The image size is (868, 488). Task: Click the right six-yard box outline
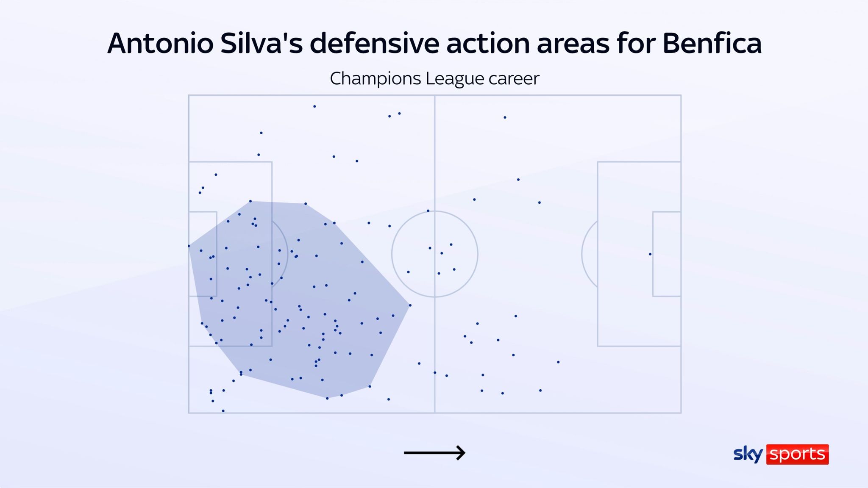pyautogui.click(x=667, y=254)
